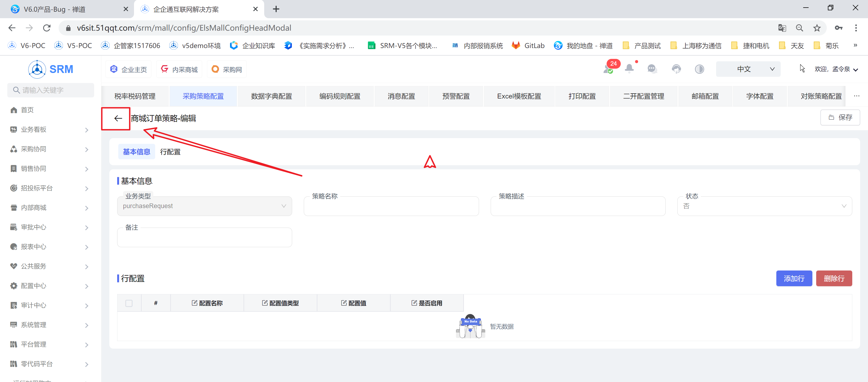Open the 业务类型 purchaseRequest dropdown

tap(204, 206)
